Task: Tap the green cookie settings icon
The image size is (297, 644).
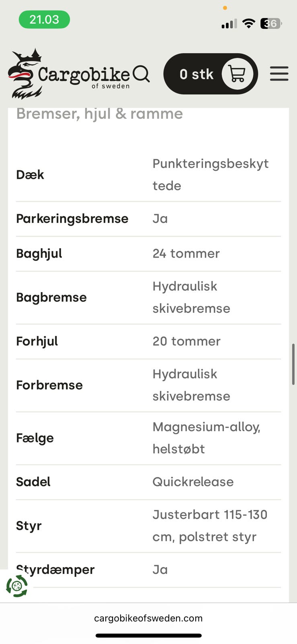Action: click(17, 586)
